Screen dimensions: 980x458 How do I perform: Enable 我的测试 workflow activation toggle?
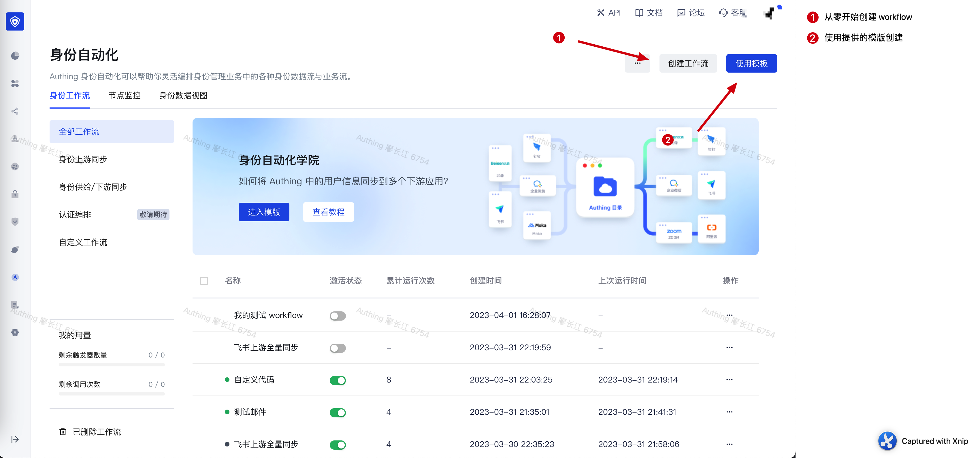tap(338, 316)
